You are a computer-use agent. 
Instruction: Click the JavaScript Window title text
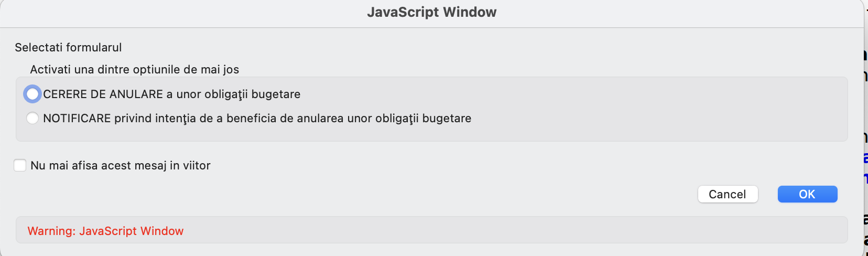click(431, 13)
